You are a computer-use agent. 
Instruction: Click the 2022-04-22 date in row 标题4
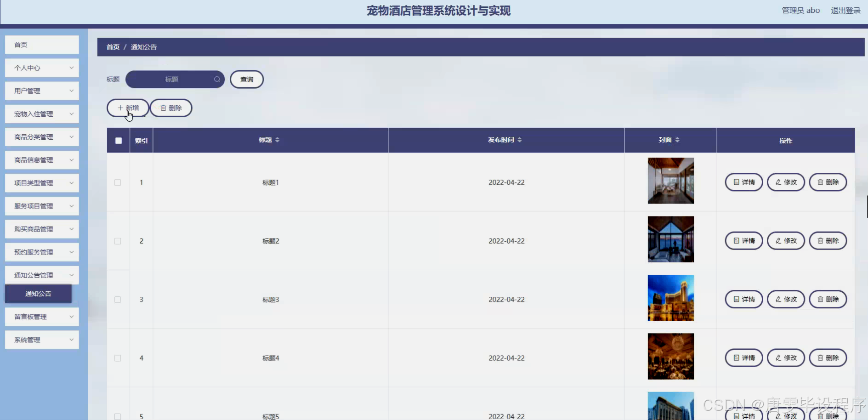(x=506, y=358)
